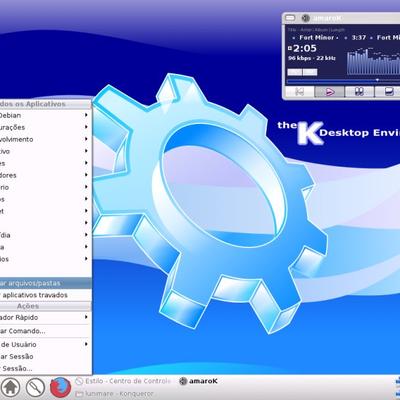Select the 'ar Sessão' menu entry
400x400 pixels.
click(x=46, y=356)
